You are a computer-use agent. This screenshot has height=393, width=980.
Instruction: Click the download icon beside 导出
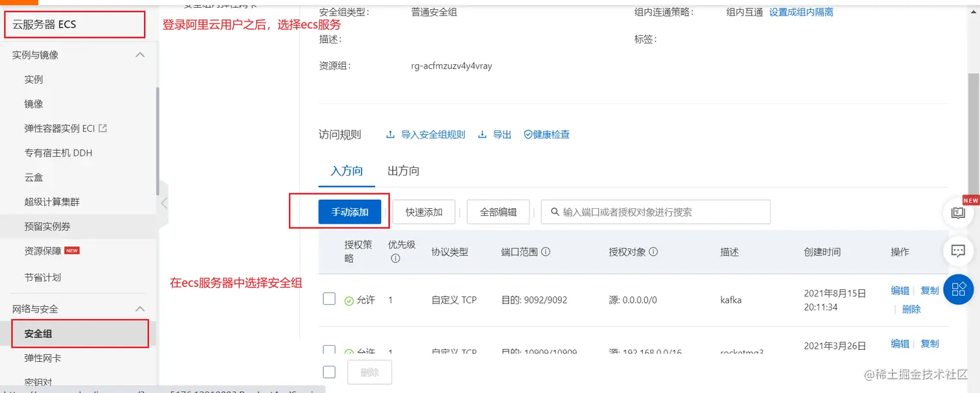482,135
